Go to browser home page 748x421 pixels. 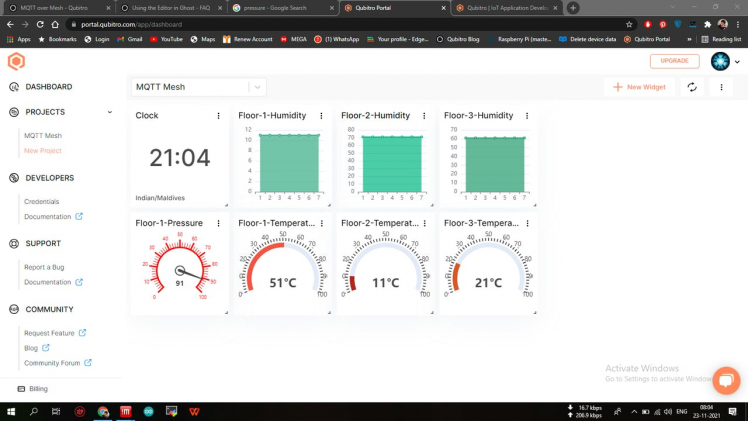tap(55, 24)
